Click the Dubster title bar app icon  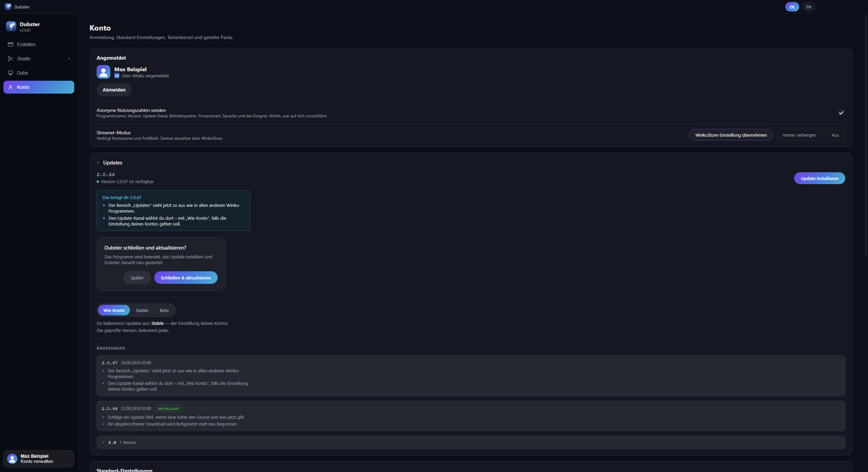[x=8, y=7]
